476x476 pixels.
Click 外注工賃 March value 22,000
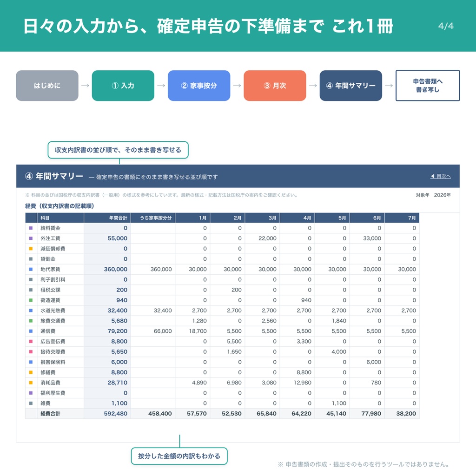click(x=267, y=238)
